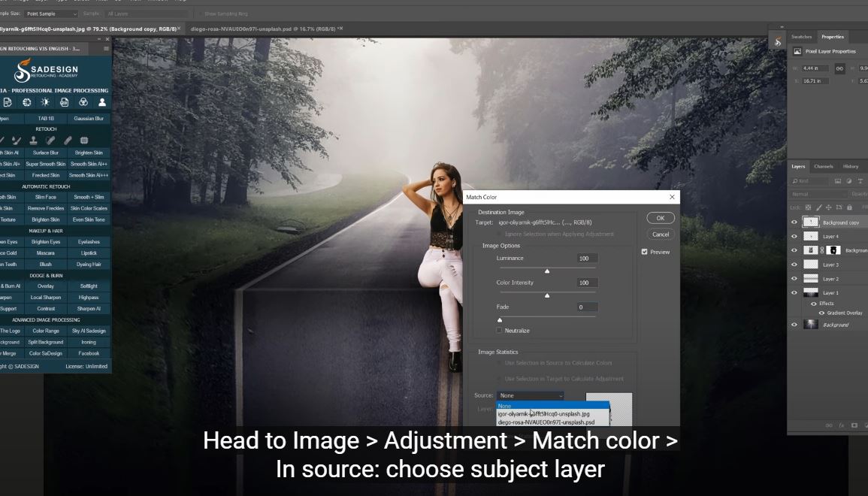Add layer style fx icon in Layers
The height and width of the screenshot is (496, 868).
coord(842,425)
